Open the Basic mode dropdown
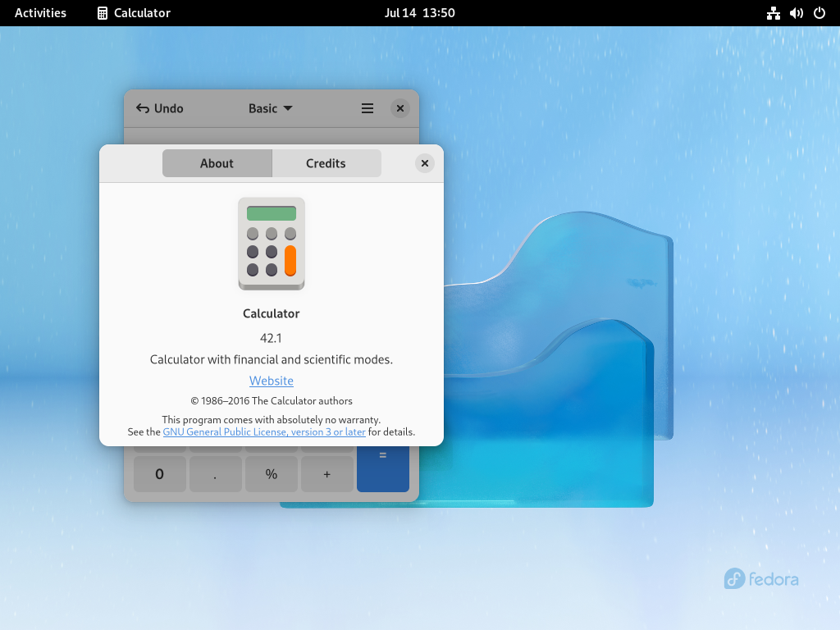840x630 pixels. point(270,108)
